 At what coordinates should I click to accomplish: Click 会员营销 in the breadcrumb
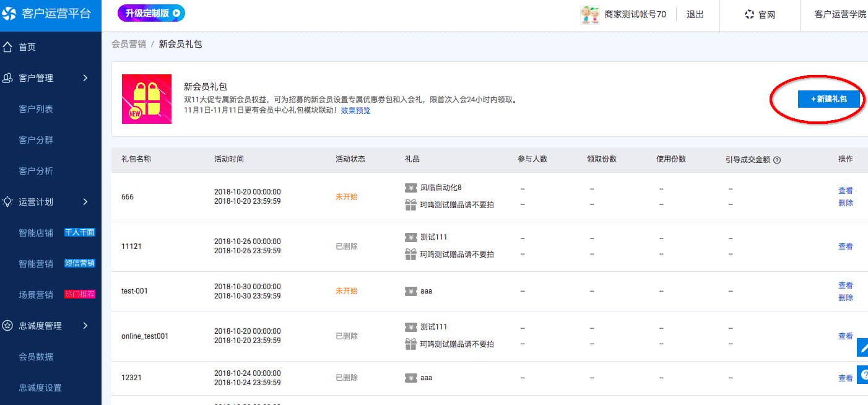click(x=129, y=44)
